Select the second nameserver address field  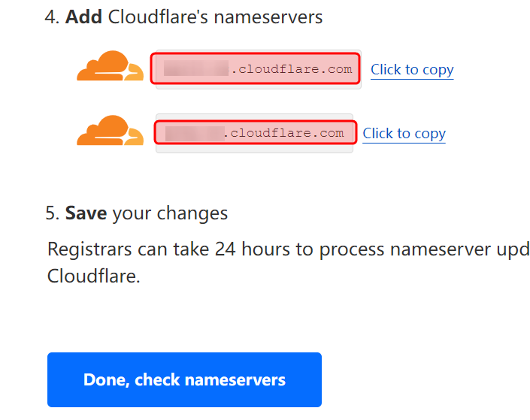(254, 134)
